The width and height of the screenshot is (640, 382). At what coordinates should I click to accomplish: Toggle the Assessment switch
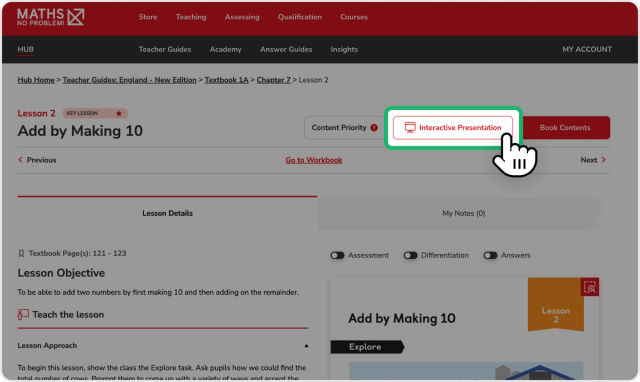tap(338, 255)
